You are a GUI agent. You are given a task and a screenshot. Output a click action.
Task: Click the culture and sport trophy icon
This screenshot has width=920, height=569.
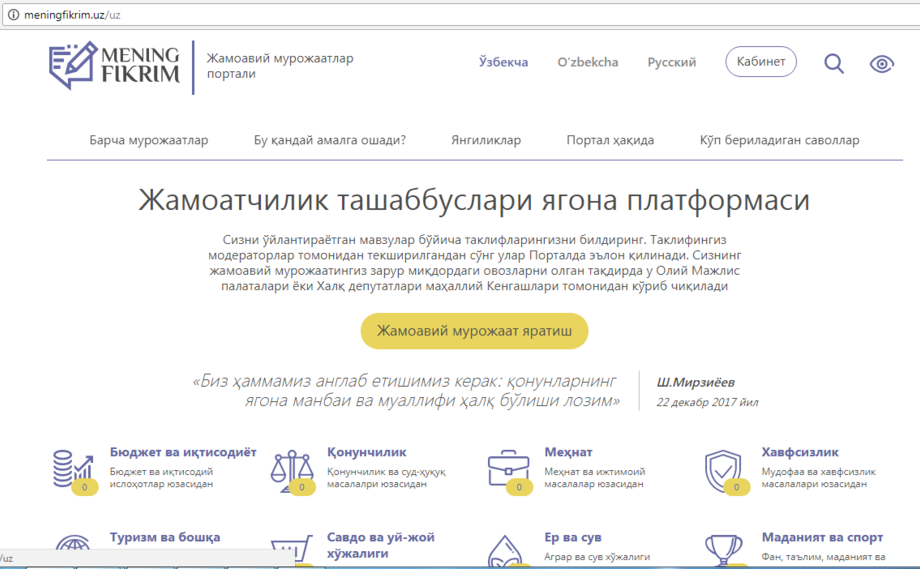724,550
